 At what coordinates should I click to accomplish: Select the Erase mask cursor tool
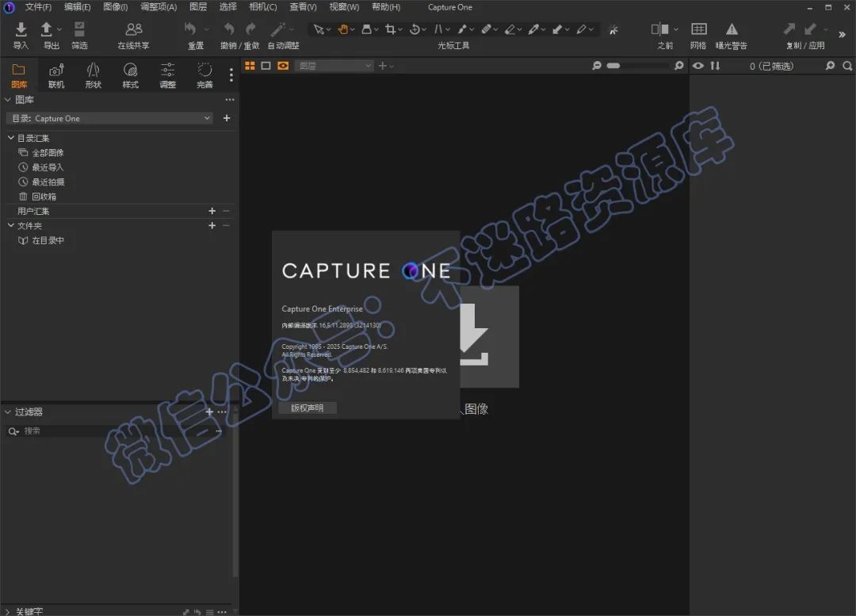510,29
